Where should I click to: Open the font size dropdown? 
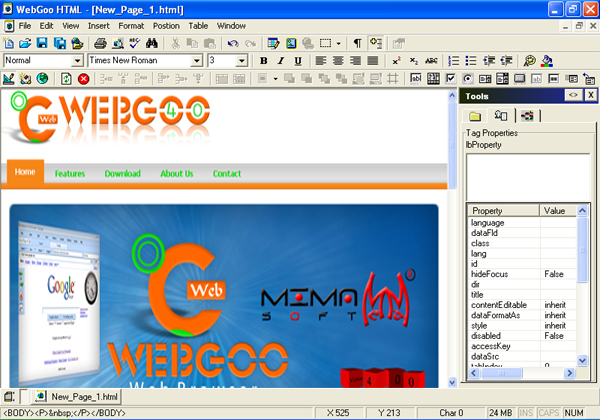[x=241, y=61]
